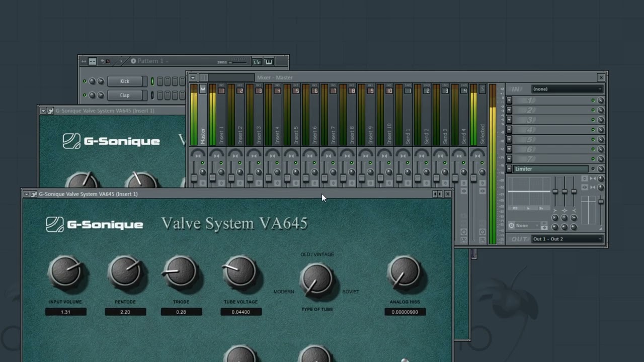Open the Mixer window options menu arrow
The image size is (644, 362).
193,77
